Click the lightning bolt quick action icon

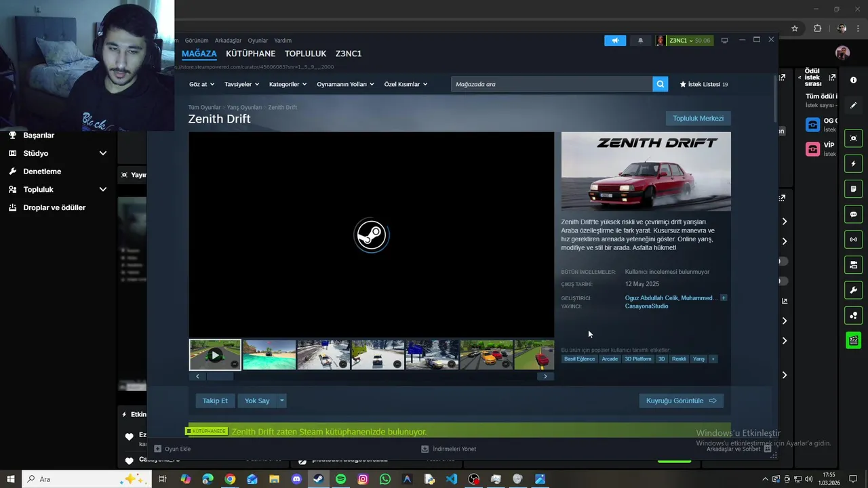click(853, 163)
